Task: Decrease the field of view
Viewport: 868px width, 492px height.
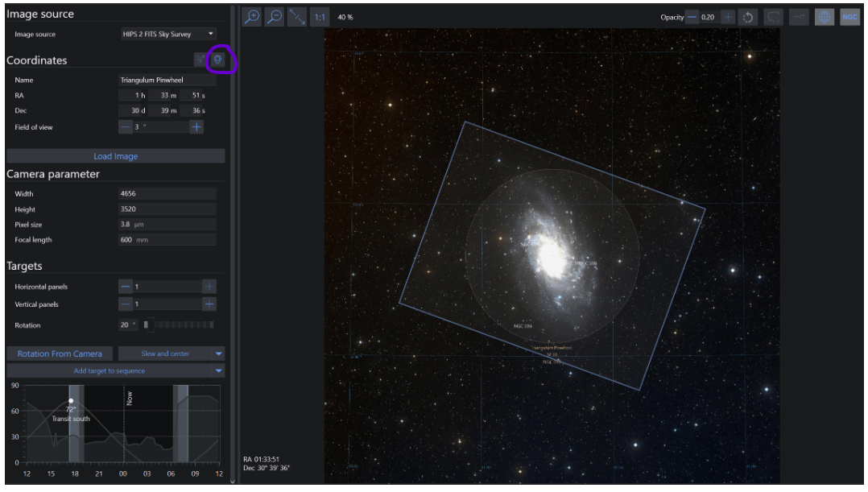Action: [x=126, y=126]
